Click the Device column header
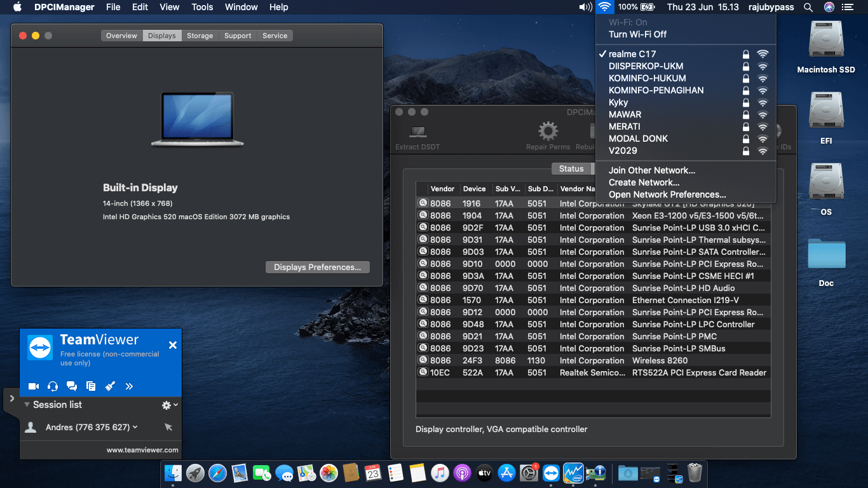The image size is (868, 488). [474, 189]
